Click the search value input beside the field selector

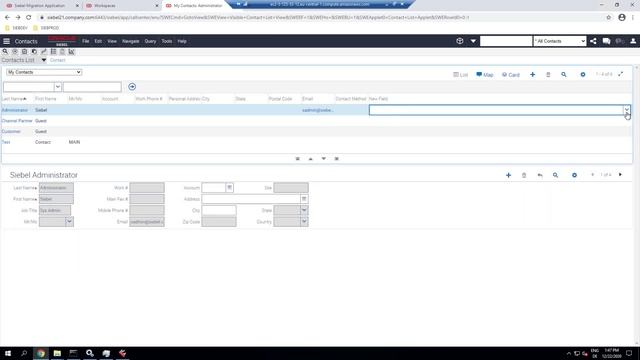92,87
